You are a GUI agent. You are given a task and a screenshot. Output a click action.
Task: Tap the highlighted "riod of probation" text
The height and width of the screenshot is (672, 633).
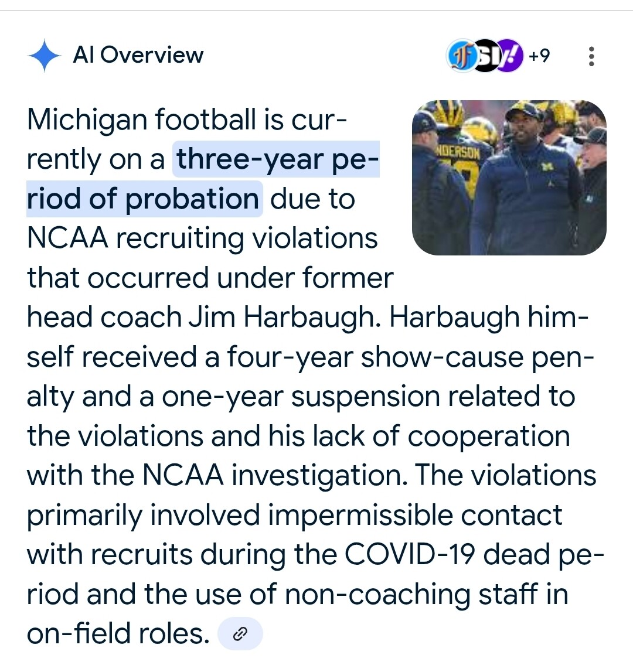tap(143, 199)
